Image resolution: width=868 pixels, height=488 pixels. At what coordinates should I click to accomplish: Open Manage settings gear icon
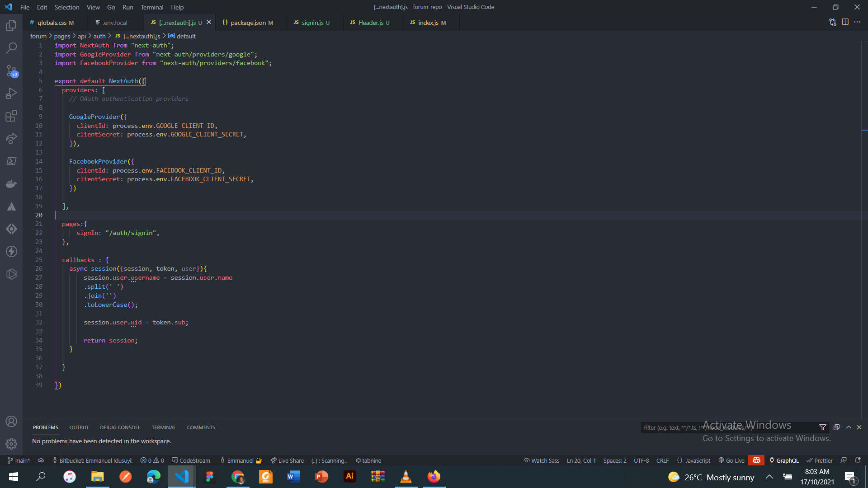click(11, 444)
